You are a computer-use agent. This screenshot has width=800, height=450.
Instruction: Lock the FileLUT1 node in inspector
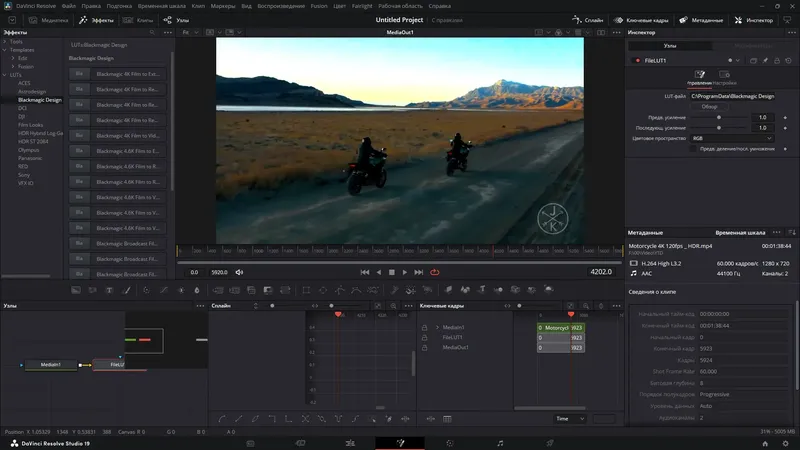point(777,60)
